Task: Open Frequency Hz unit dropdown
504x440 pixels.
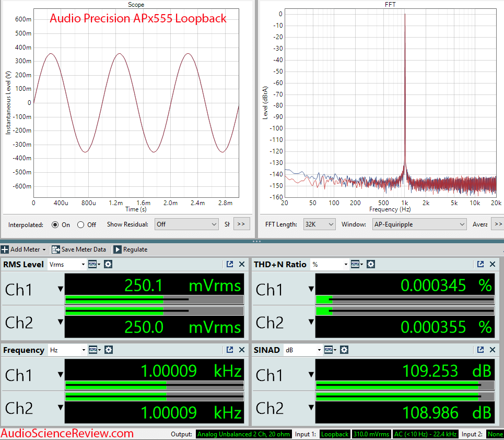Action: [67, 350]
